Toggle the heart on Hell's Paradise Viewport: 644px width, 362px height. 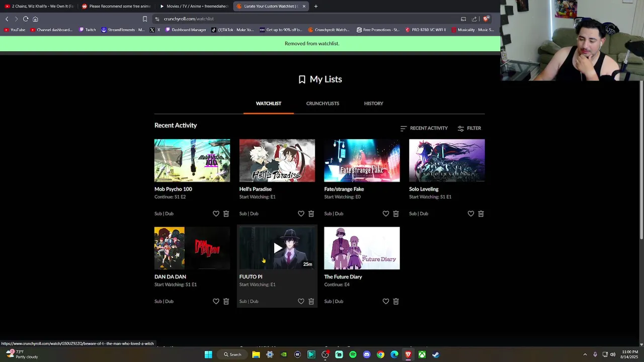coord(301,214)
